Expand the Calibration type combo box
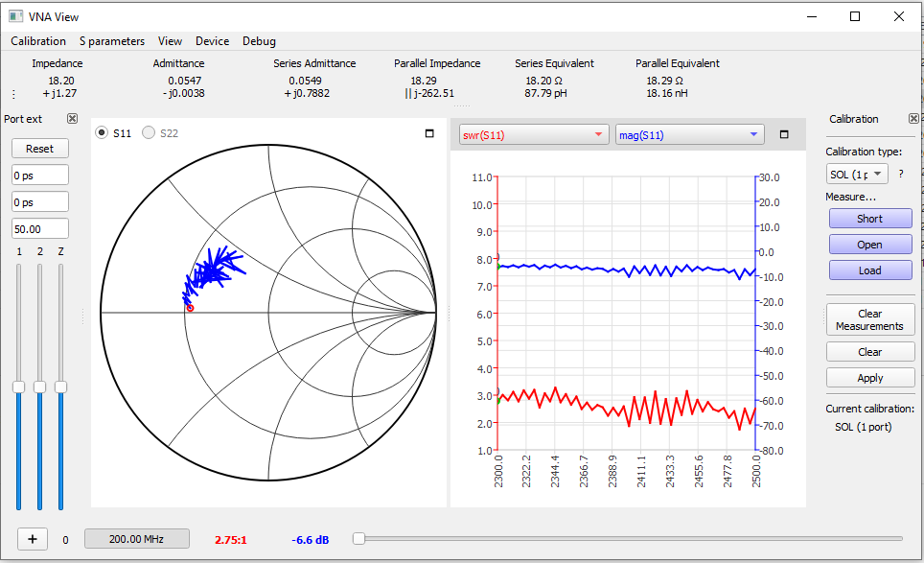Screen dimensions: 924x563 click(x=857, y=174)
